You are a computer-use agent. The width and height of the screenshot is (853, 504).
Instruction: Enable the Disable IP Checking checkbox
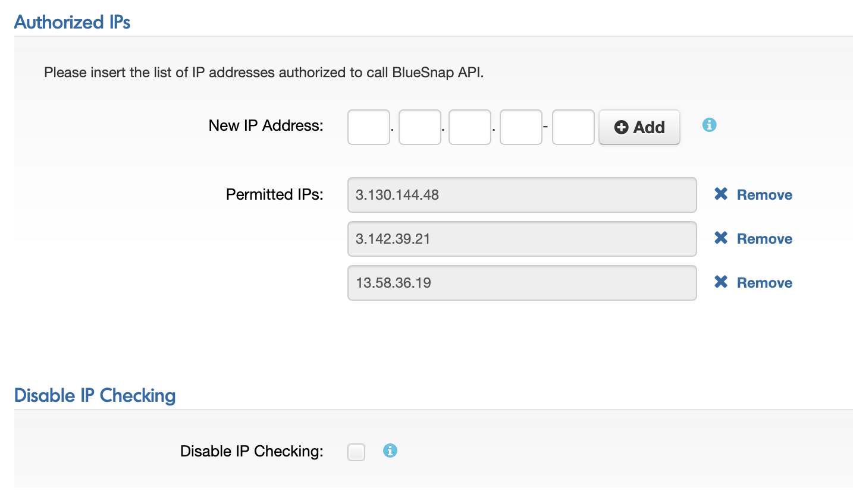tap(356, 452)
